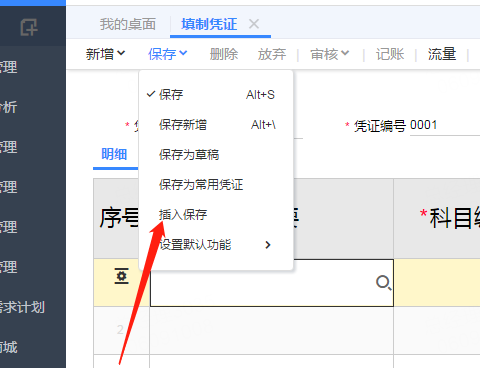Switch to the 我的桌面 tab
This screenshot has height=368, width=480.
click(128, 24)
